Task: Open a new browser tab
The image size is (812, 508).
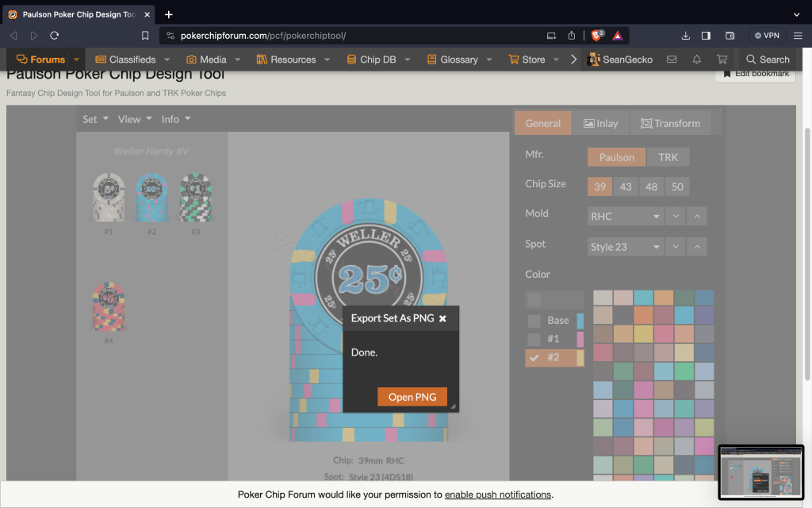Action: [168, 14]
